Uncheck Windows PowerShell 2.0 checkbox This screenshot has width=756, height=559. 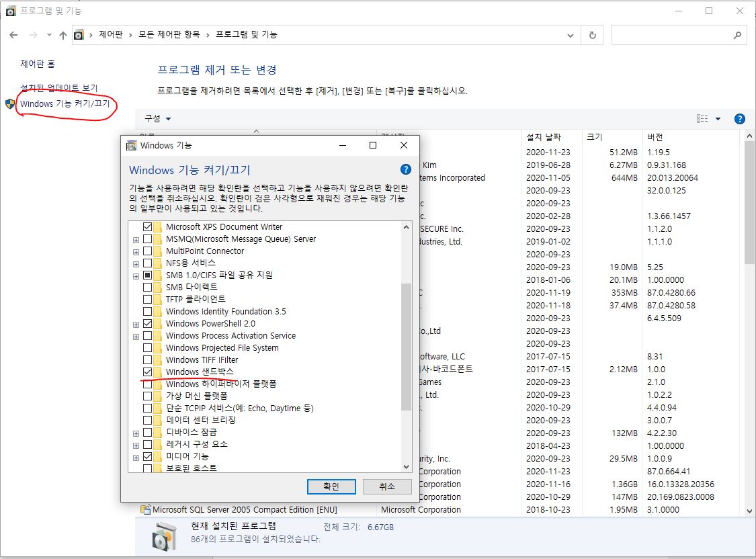(148, 323)
